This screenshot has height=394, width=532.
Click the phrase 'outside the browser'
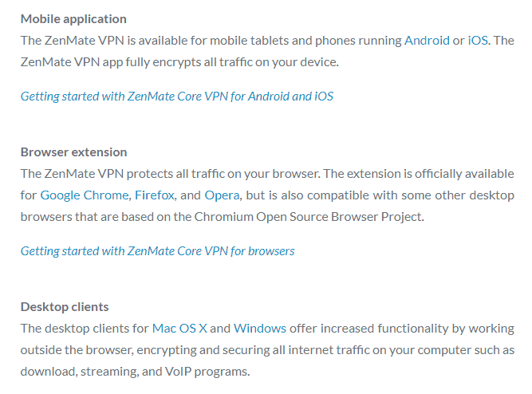pyautogui.click(x=76, y=350)
